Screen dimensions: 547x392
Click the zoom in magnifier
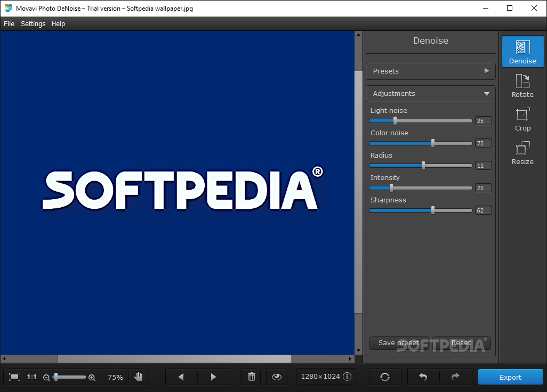(92, 378)
